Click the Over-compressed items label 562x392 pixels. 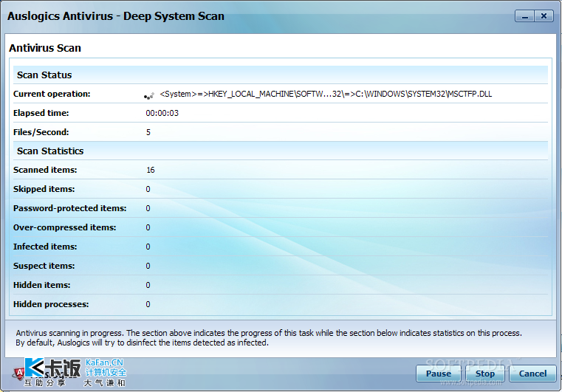click(64, 227)
